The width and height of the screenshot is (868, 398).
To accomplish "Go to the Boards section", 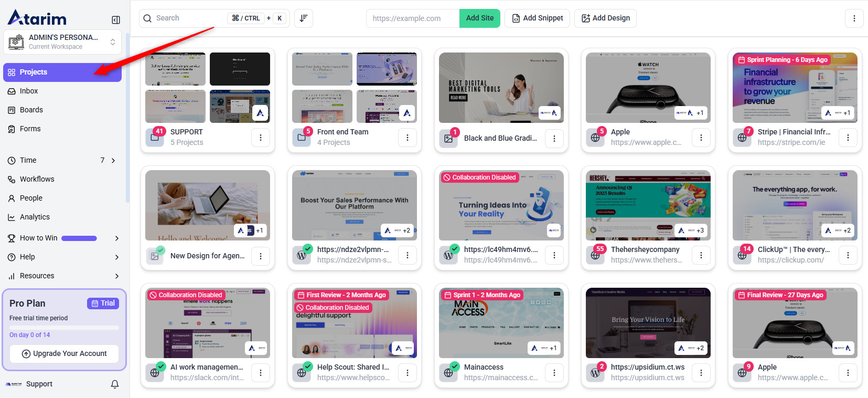I will pyautogui.click(x=31, y=110).
